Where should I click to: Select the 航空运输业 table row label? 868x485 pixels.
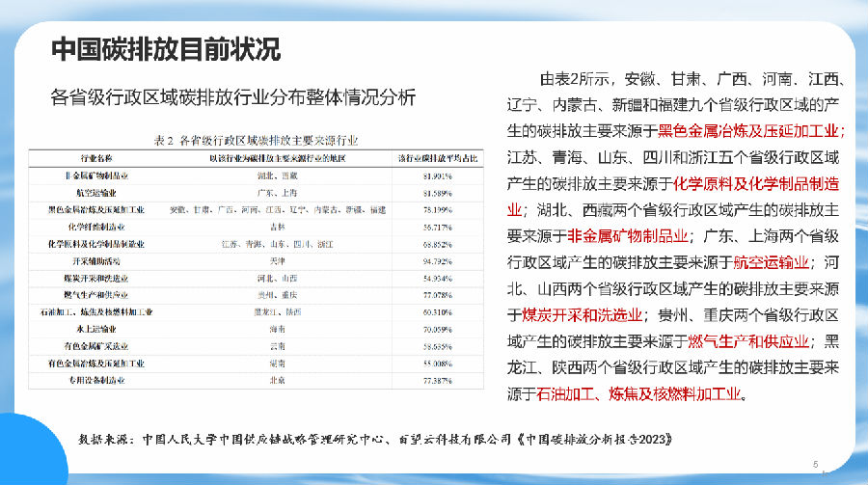(96, 193)
